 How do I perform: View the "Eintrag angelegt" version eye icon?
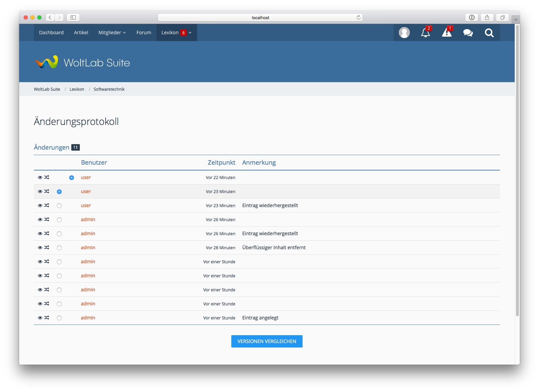tap(40, 318)
